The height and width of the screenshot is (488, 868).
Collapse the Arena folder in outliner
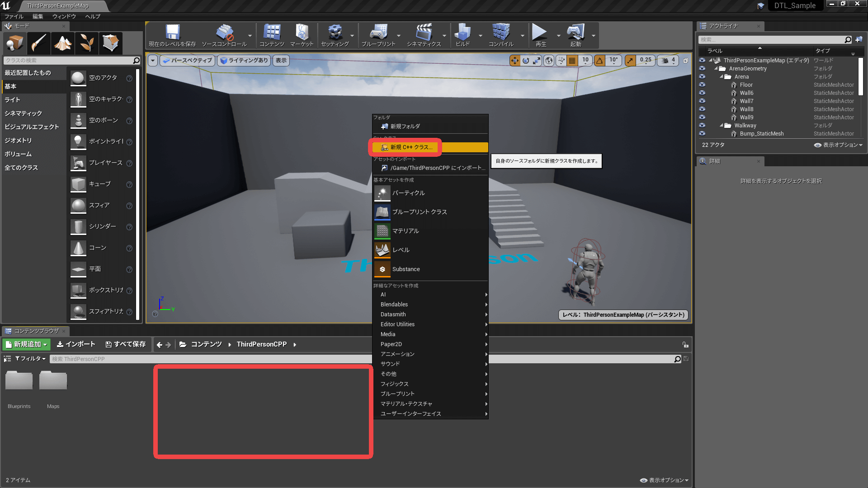(722, 77)
